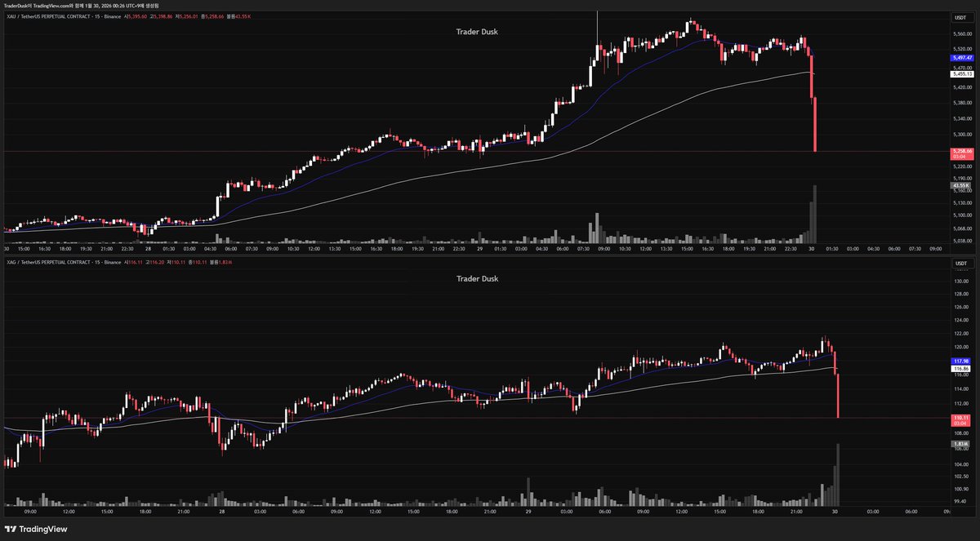Image resolution: width=980 pixels, height=541 pixels.
Task: Click the final red candle on XAU chart
Action: [x=815, y=122]
